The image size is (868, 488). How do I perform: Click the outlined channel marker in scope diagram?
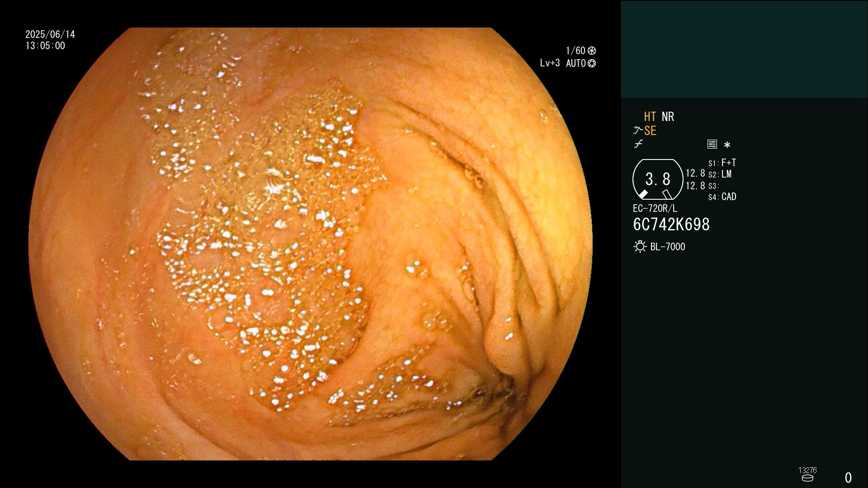pyautogui.click(x=667, y=194)
